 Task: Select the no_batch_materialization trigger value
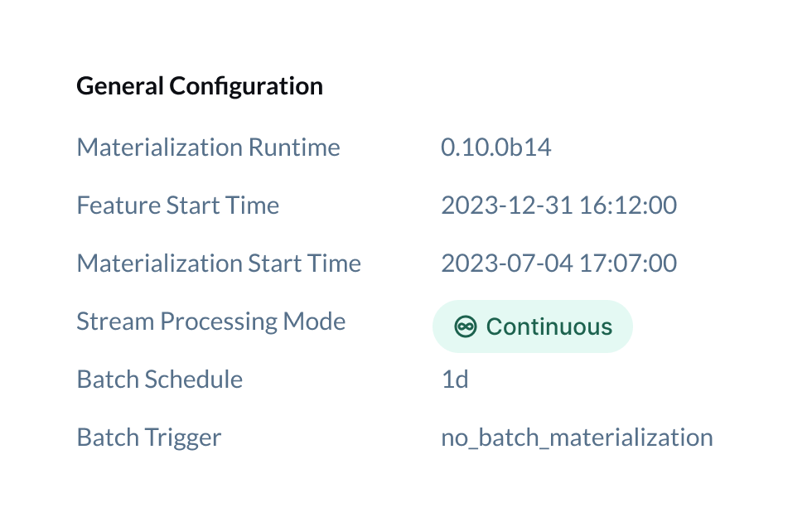pyautogui.click(x=577, y=438)
